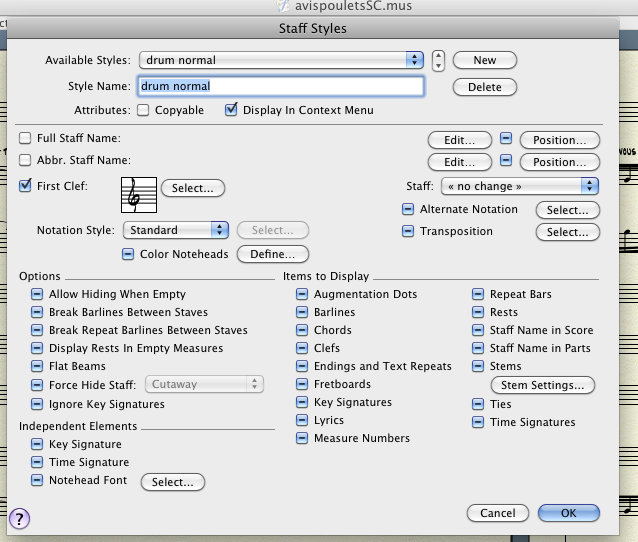This screenshot has width=638, height=542.
Task: Open the Available Styles dropdown
Action: [x=282, y=60]
